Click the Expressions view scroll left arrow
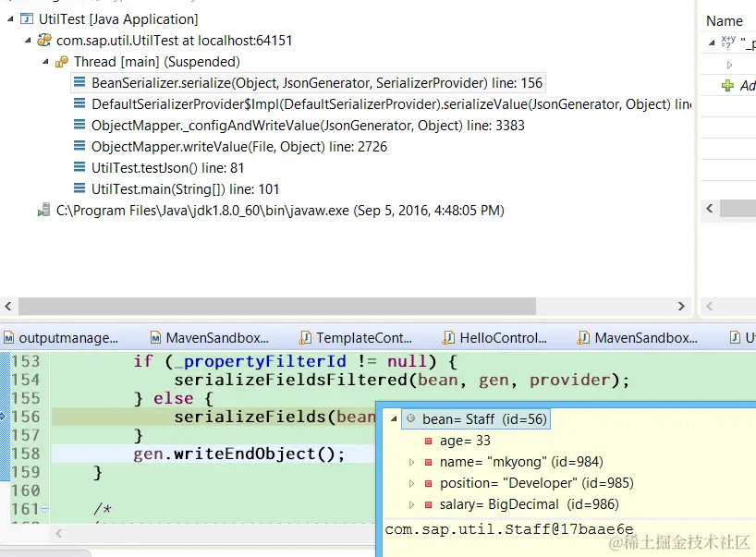This screenshot has height=557, width=756. (x=709, y=208)
